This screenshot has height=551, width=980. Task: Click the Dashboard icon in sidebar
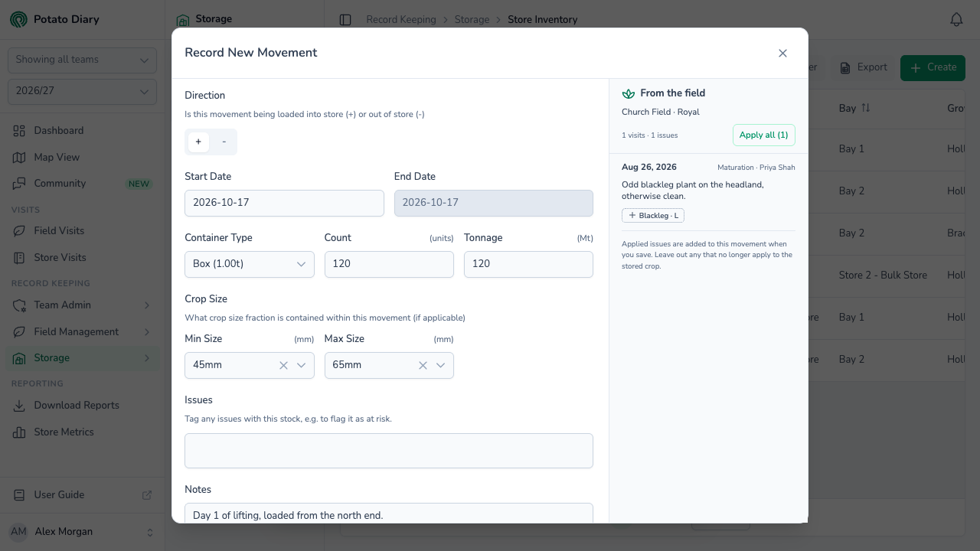(x=20, y=131)
